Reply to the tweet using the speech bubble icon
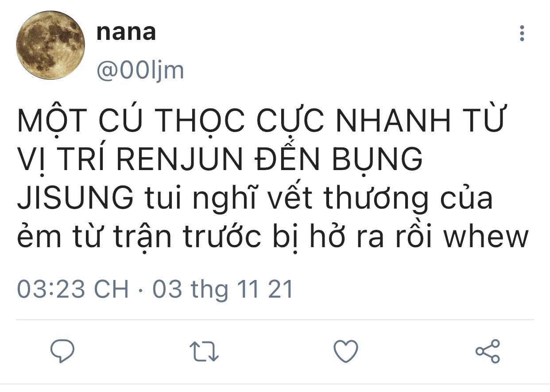Viewport: 550px width, 392px height. 62,351
